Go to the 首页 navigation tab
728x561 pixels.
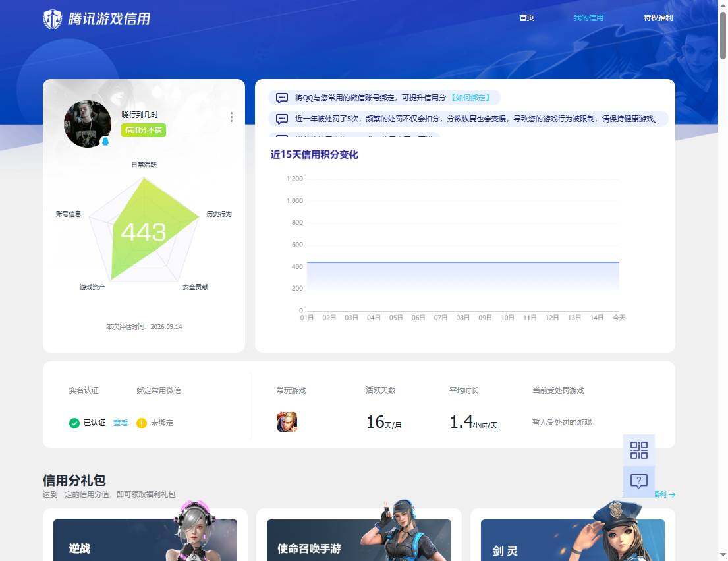point(526,18)
